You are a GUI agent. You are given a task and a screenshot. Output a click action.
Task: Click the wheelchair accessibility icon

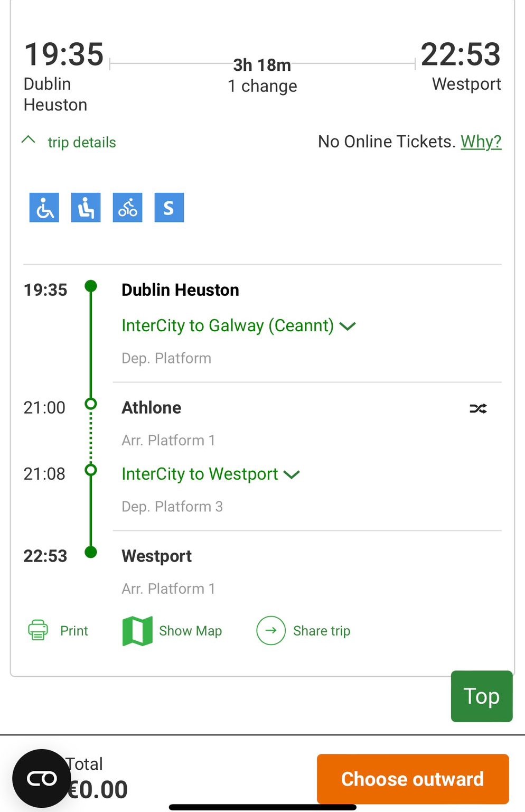click(x=44, y=208)
